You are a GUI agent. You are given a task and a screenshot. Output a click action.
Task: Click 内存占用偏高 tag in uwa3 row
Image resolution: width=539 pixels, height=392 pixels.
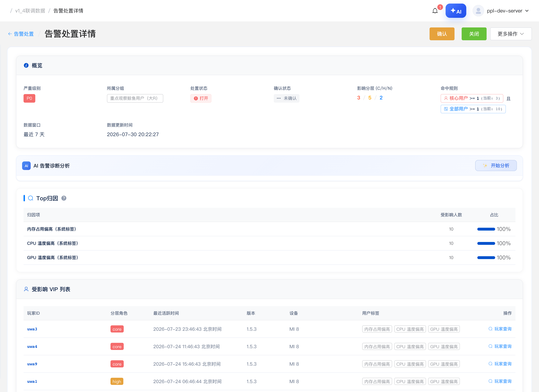pos(377,329)
